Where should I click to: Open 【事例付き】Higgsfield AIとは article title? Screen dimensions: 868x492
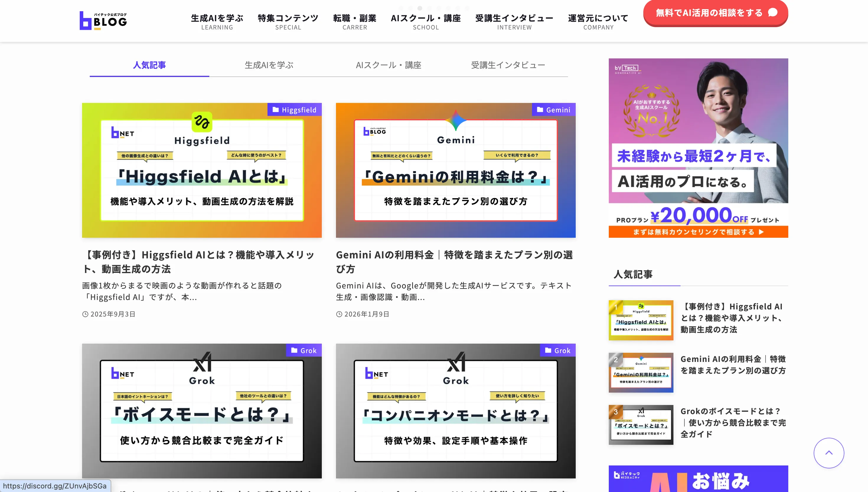[199, 262]
